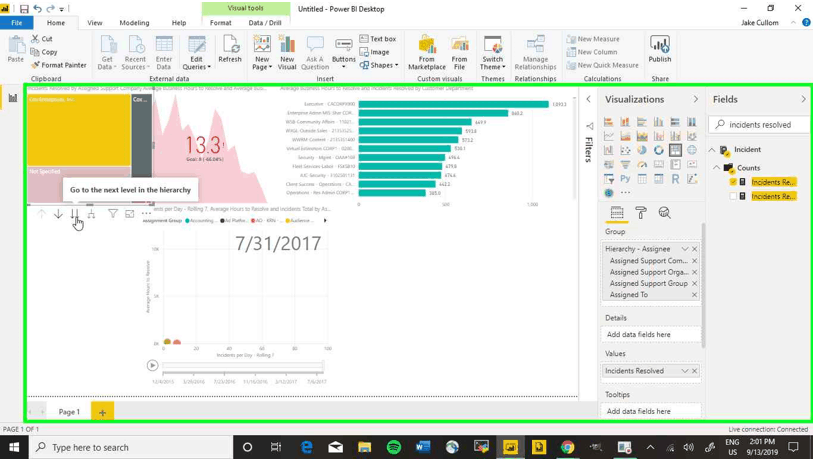Open the Data / Drill ribbon tab
The height and width of the screenshot is (461, 814).
tap(265, 23)
